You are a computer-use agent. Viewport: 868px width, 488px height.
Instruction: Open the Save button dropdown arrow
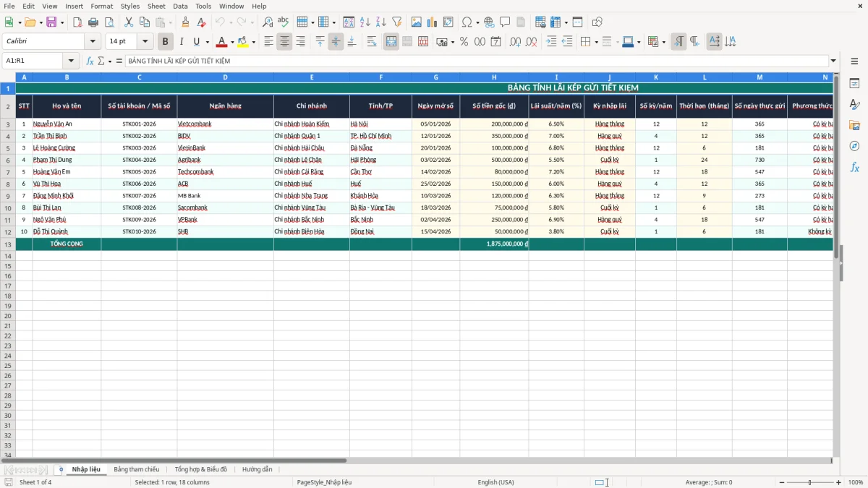click(x=62, y=22)
